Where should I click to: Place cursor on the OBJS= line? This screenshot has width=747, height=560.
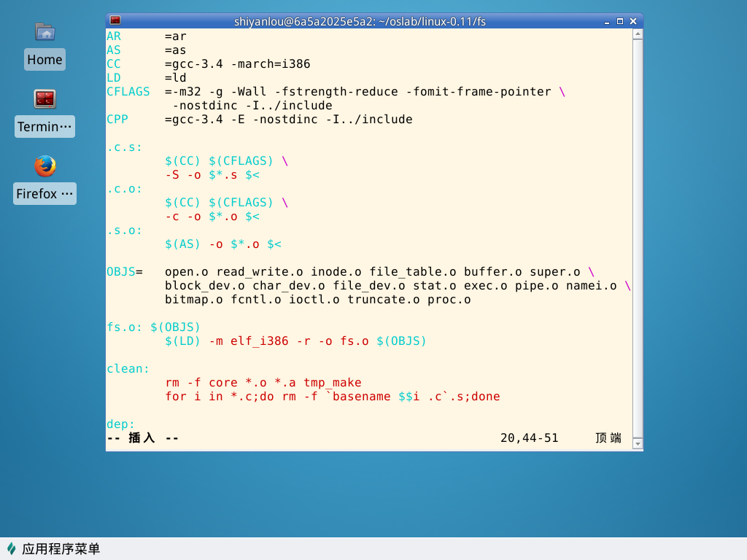click(x=350, y=272)
